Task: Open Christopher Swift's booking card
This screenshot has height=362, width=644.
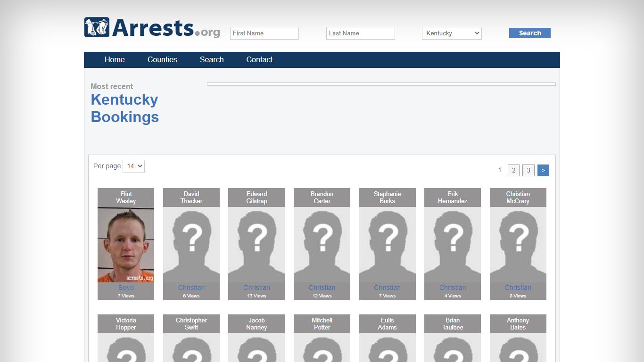Action: 191,338
